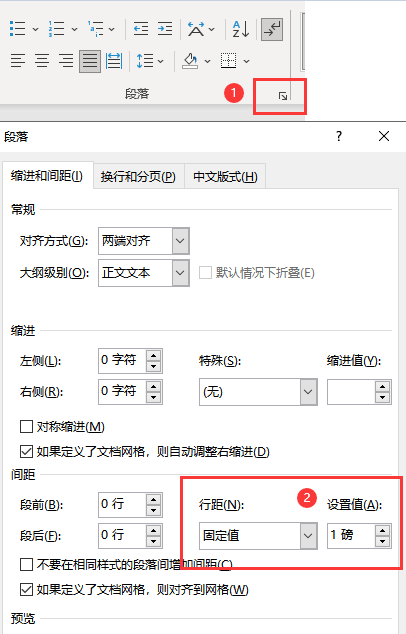Viewport: 406px width, 634px height.
Task: Enable 对称缩进 checkbox
Action: pyautogui.click(x=26, y=427)
